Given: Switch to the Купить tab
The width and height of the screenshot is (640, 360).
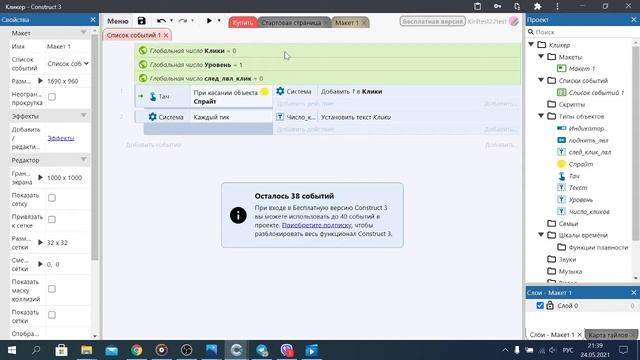Looking at the screenshot, I should tap(243, 22).
